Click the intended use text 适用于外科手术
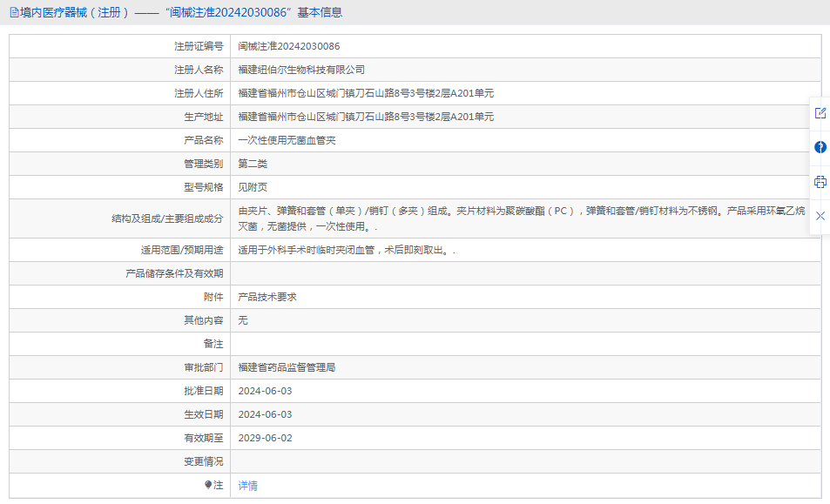 [346, 250]
